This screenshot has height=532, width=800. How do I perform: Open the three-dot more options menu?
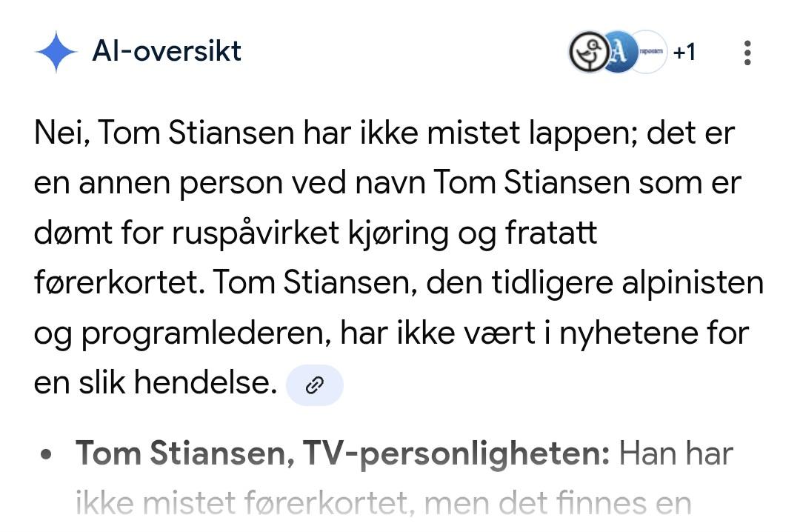tap(747, 53)
